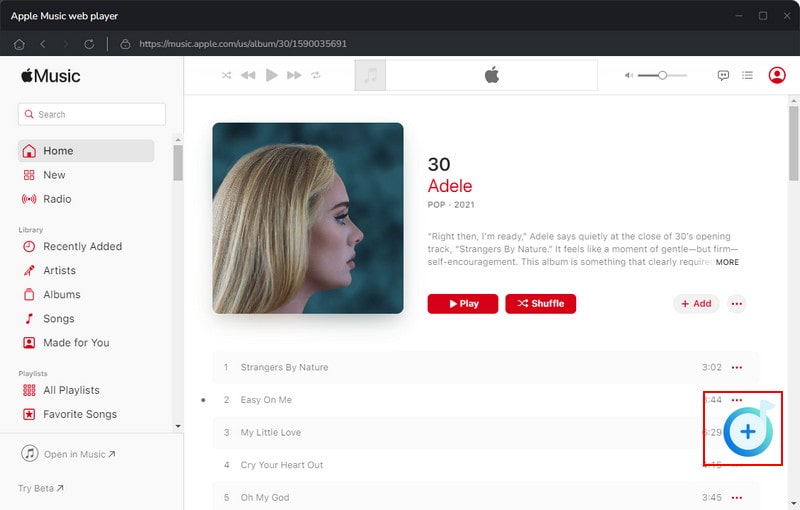Open album more options beside Add
Image resolution: width=800 pixels, height=510 pixels.
736,304
